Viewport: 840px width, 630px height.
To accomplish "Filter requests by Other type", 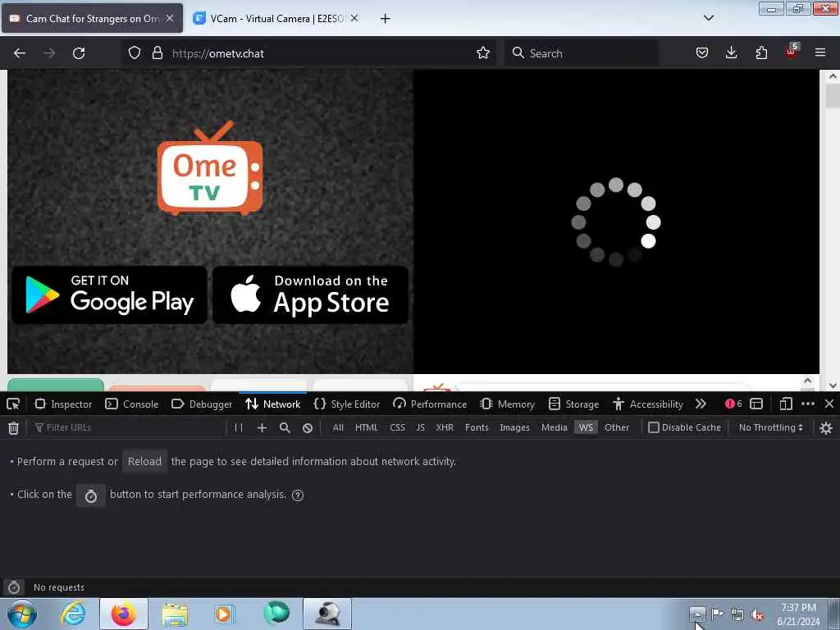I will click(617, 427).
